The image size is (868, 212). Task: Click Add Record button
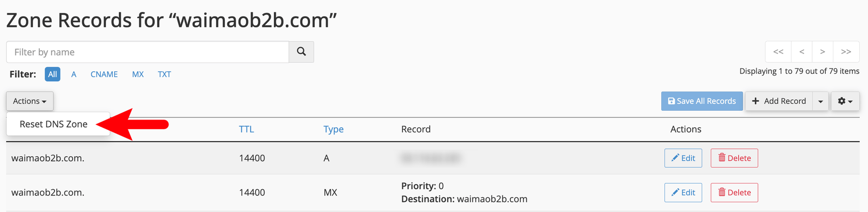tap(779, 101)
